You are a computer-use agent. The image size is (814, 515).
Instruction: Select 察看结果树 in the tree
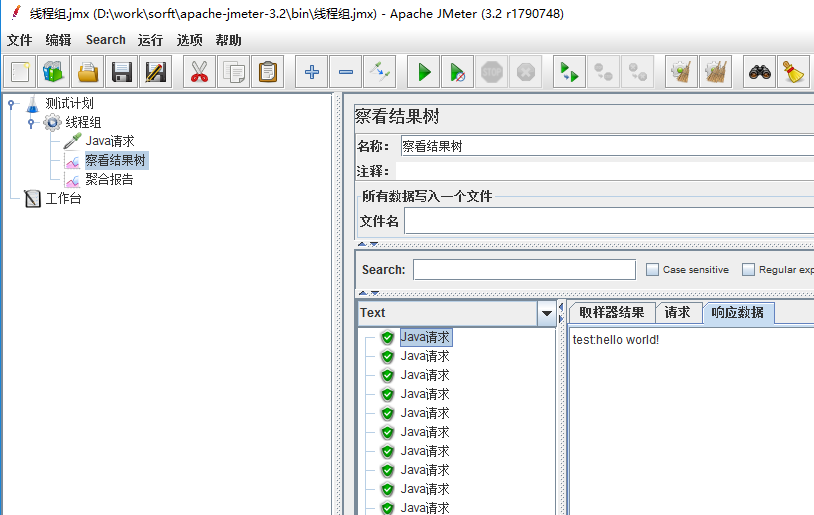(116, 160)
